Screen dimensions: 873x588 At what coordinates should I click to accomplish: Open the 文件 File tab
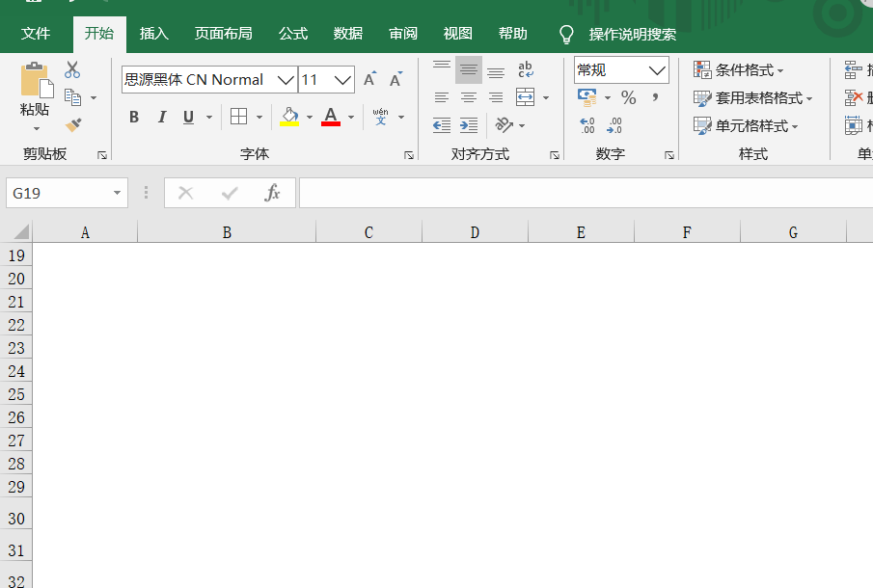click(36, 34)
